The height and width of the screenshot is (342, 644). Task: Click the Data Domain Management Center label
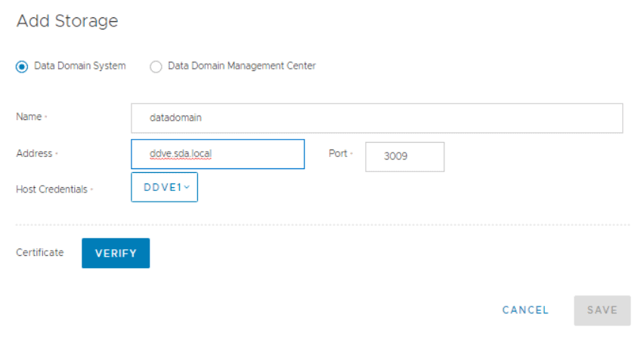[241, 66]
